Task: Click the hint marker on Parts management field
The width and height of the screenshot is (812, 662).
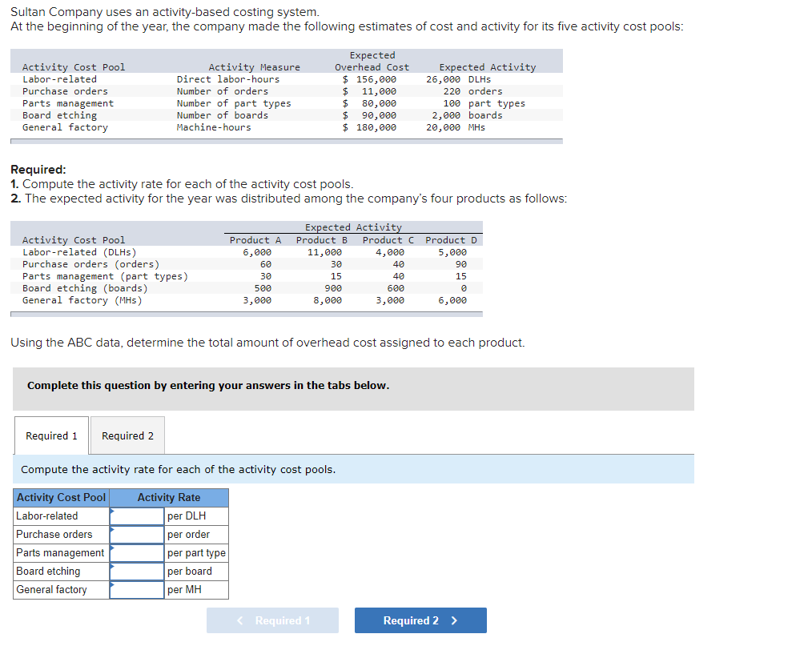Action: pyautogui.click(x=112, y=548)
